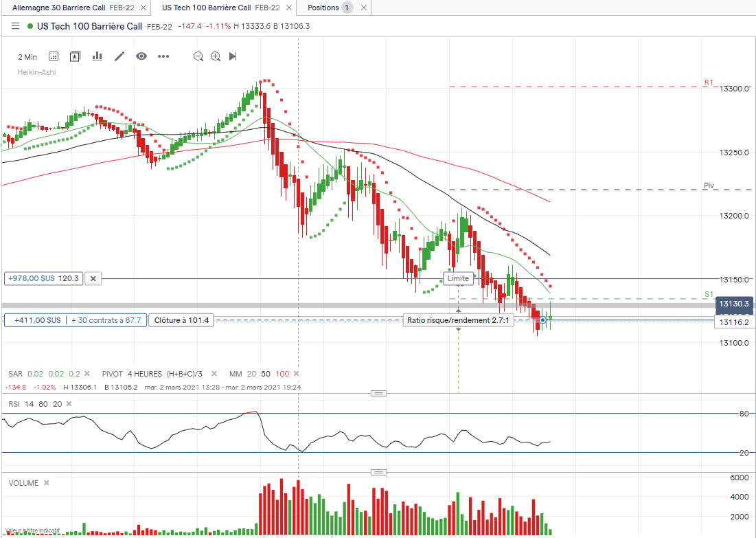This screenshot has height=538, width=756.
Task: Click the MM 20 green period value
Action: (251, 374)
